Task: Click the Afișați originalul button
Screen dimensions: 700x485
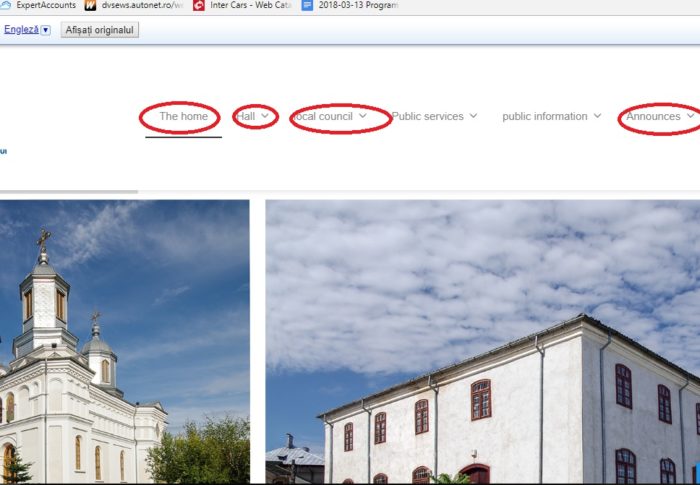Action: (100, 30)
